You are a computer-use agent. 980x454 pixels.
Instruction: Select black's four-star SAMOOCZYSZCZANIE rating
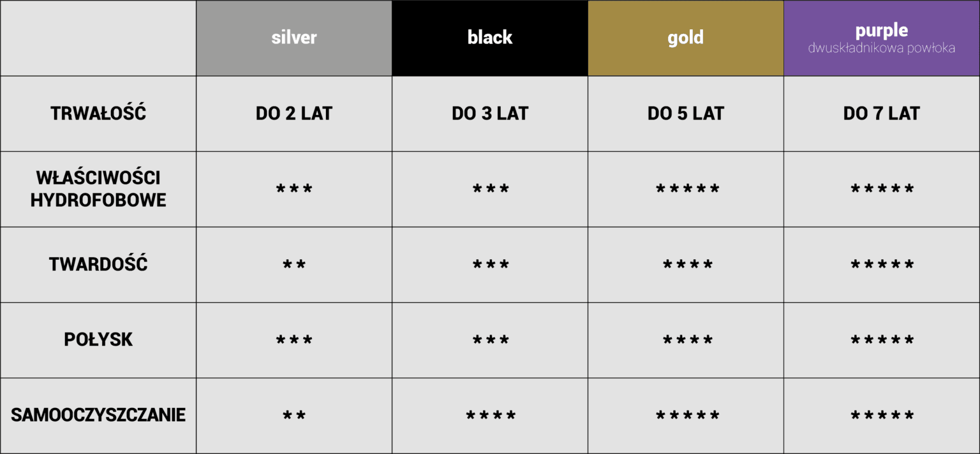point(491,416)
